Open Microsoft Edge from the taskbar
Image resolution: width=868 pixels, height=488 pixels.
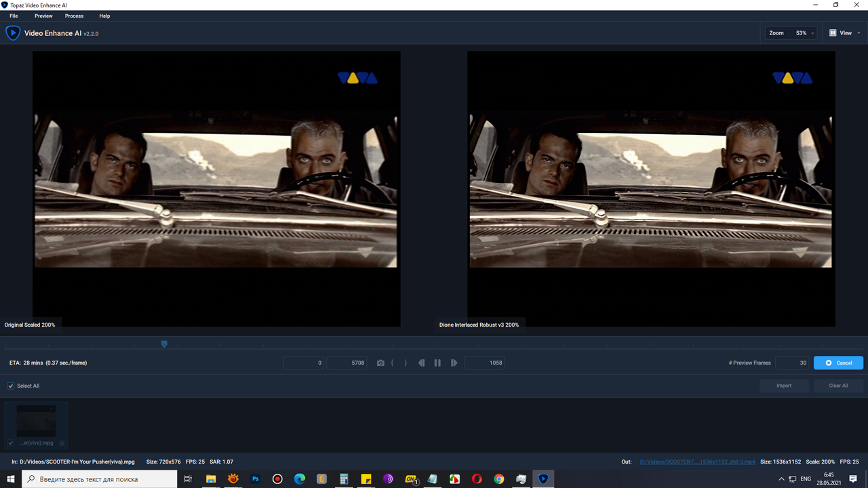point(300,479)
